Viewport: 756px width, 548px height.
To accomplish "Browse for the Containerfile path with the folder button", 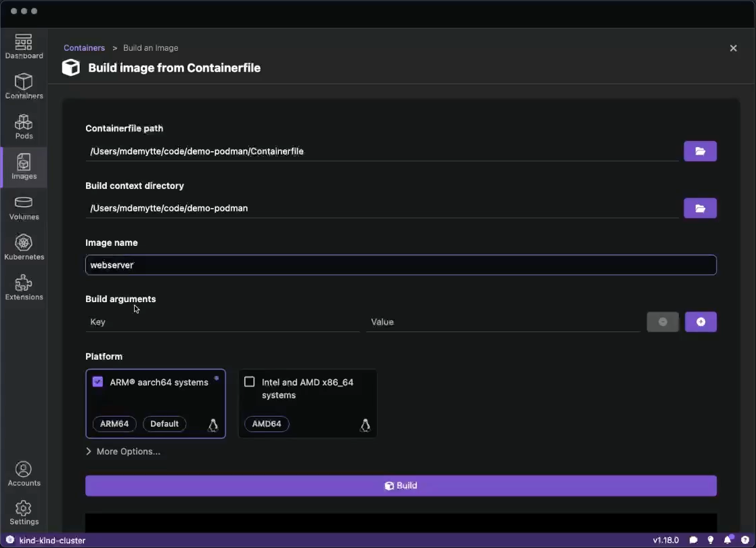I will click(700, 151).
